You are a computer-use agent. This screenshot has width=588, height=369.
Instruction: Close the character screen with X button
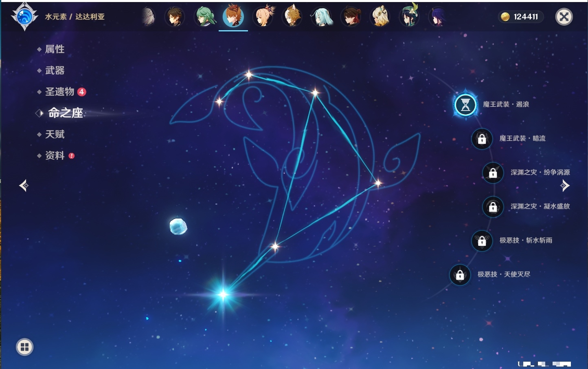(x=564, y=17)
